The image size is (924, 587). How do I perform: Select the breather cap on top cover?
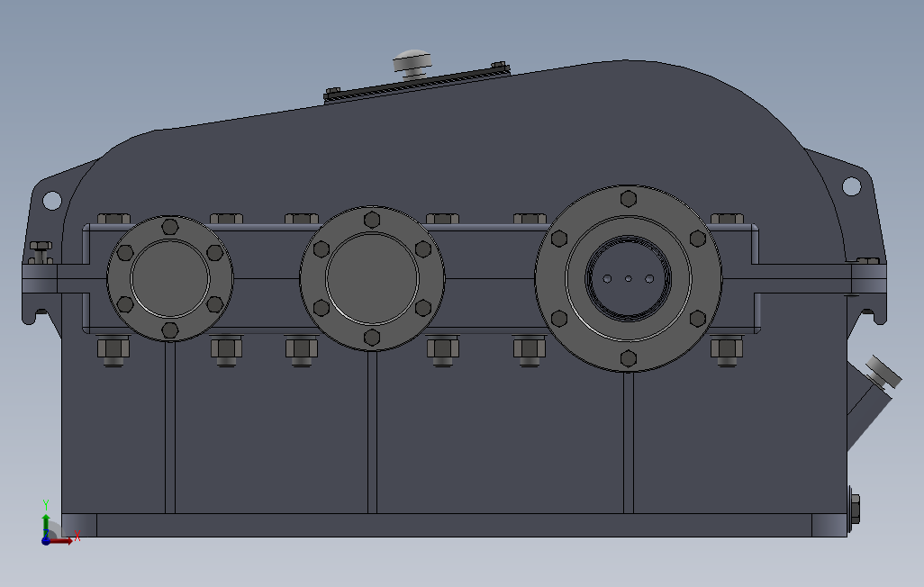pos(412,64)
